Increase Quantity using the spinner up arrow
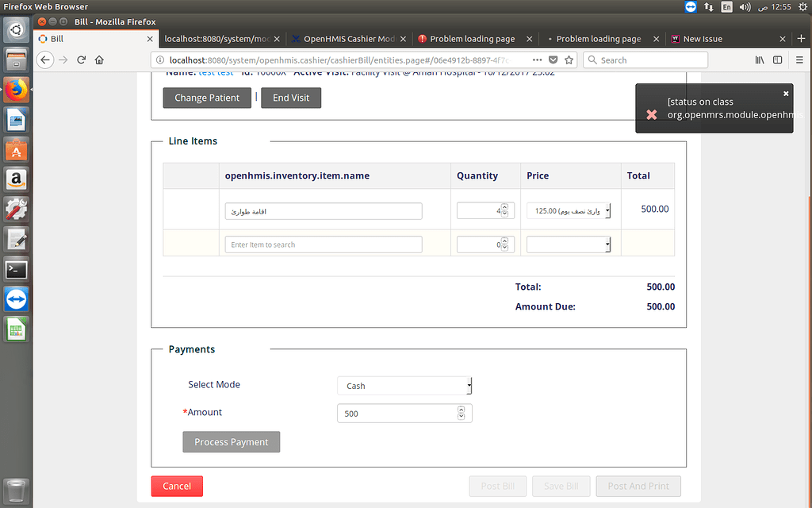Screen dimensions: 812x508 [504, 206]
